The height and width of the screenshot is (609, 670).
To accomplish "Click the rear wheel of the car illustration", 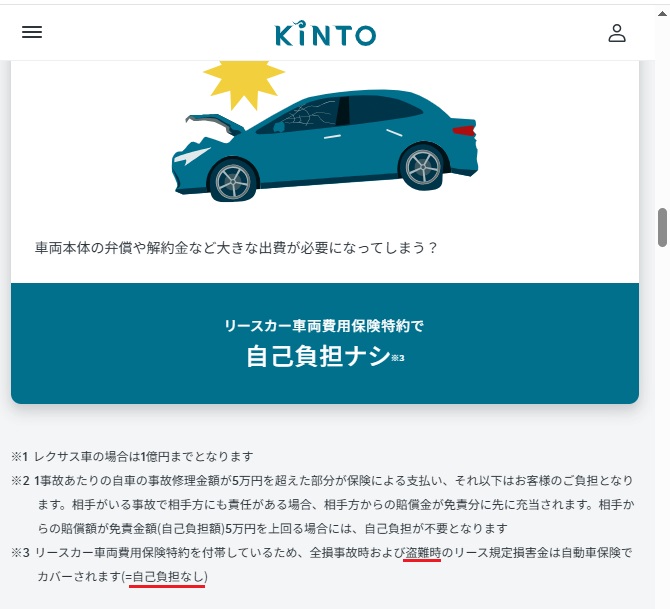I will [423, 167].
